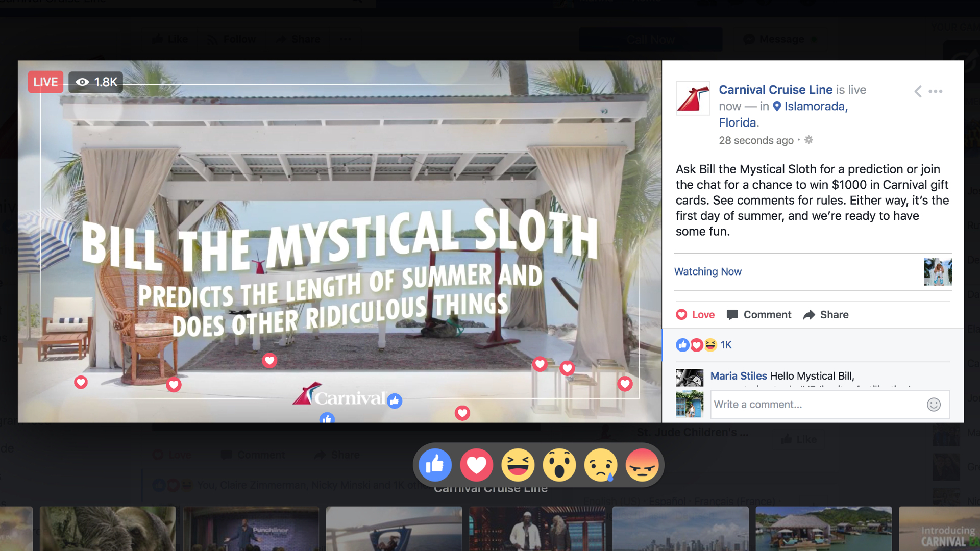980x551 pixels.
Task: Click the 1.8K viewers eye counter
Action: click(96, 82)
